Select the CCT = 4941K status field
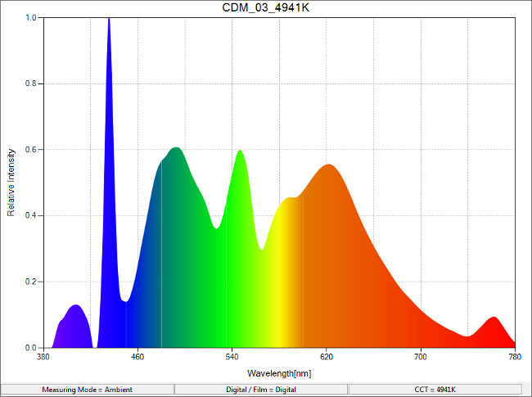Image resolution: width=532 pixels, height=397 pixels. [x=435, y=389]
